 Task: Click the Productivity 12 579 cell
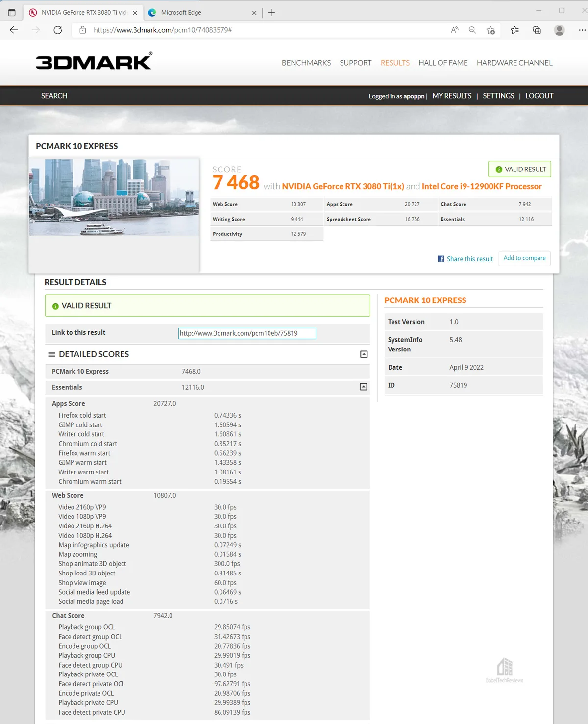pyautogui.click(x=267, y=234)
